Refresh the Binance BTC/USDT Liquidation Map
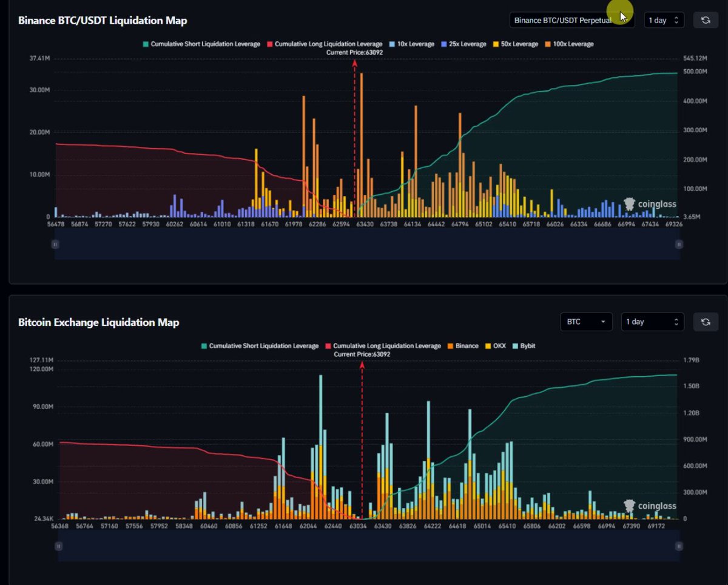The height and width of the screenshot is (585, 728). click(706, 20)
